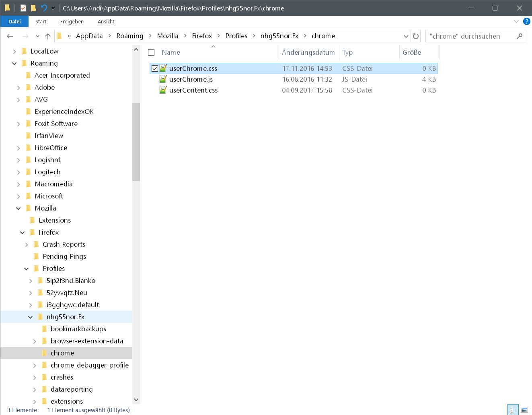The width and height of the screenshot is (532, 415).
Task: Click the userContent.css file icon
Action: [163, 90]
